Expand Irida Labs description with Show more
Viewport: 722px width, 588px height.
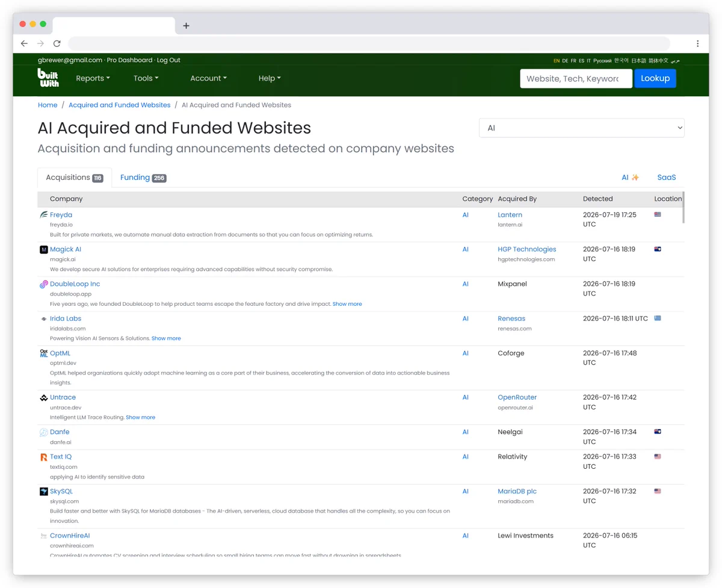click(x=166, y=338)
